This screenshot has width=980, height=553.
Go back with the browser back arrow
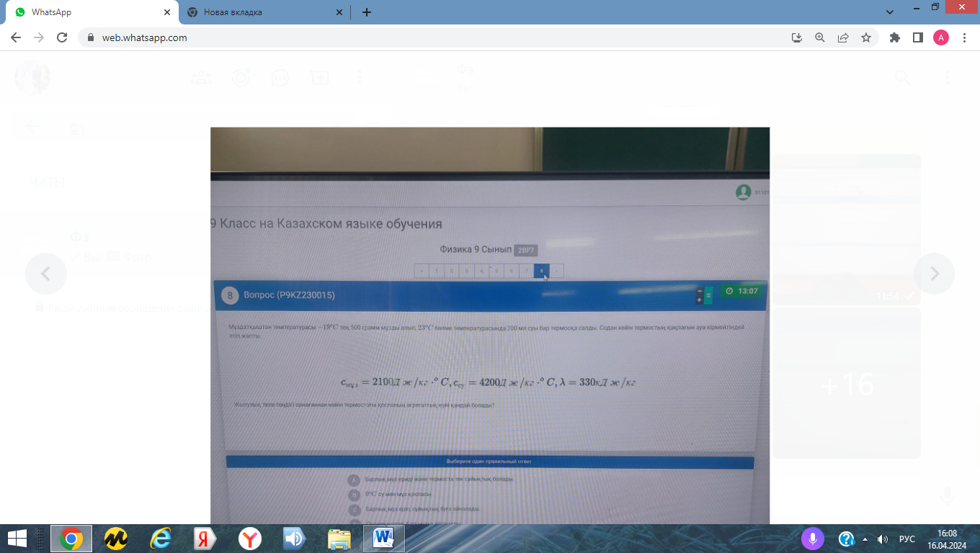pyautogui.click(x=16, y=37)
